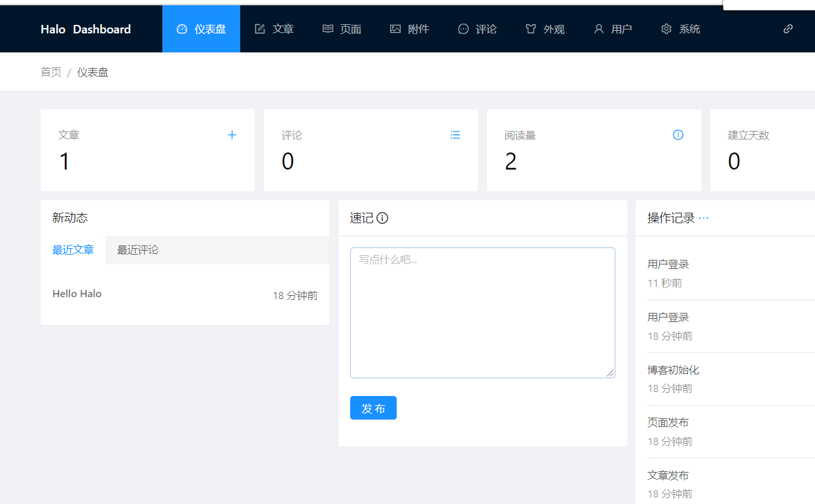Click the Halo Dashboard logo text
This screenshot has height=504, width=815.
pyautogui.click(x=86, y=29)
